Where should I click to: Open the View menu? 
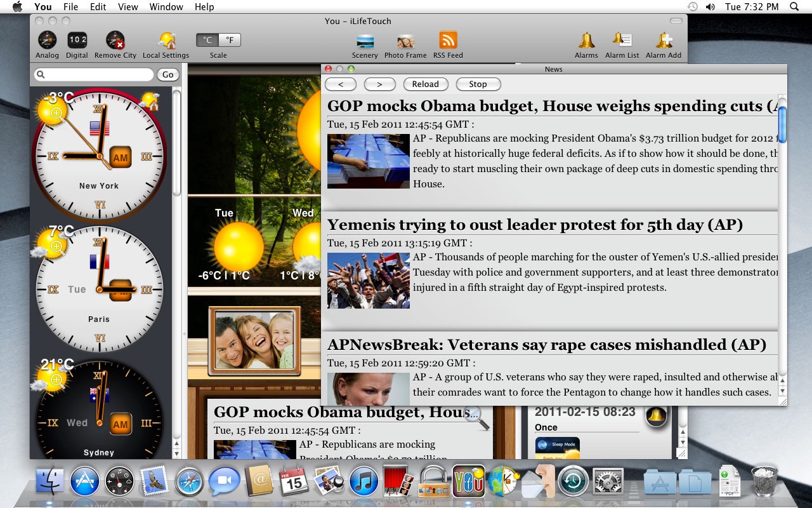128,7
